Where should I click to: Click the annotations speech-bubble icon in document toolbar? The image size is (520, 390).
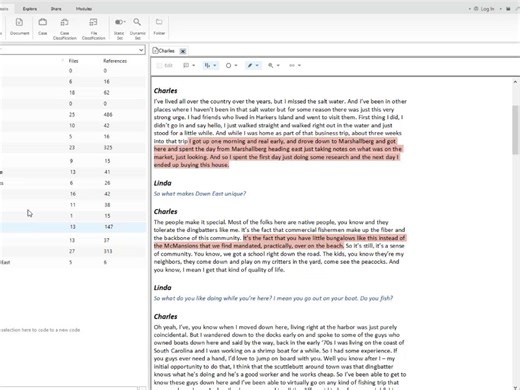186,65
